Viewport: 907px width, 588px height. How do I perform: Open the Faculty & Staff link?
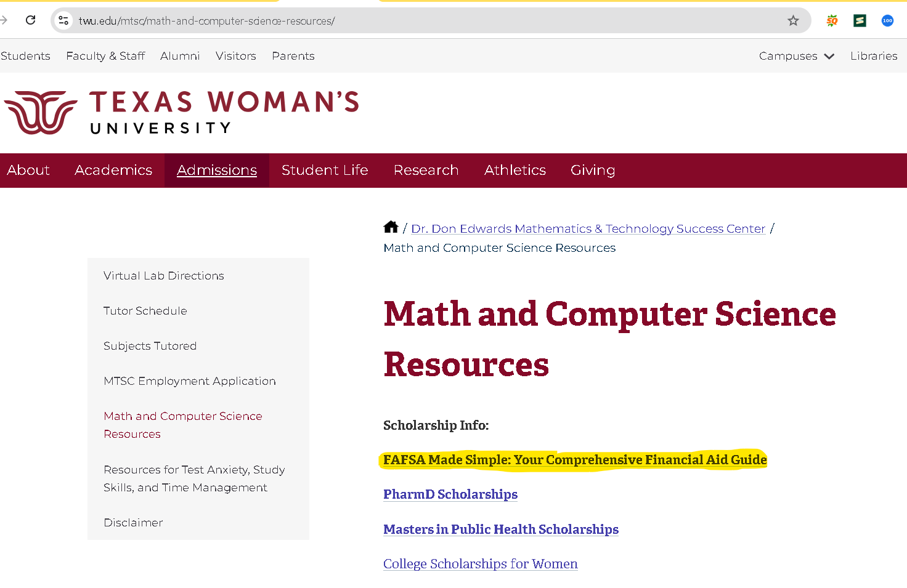105,56
